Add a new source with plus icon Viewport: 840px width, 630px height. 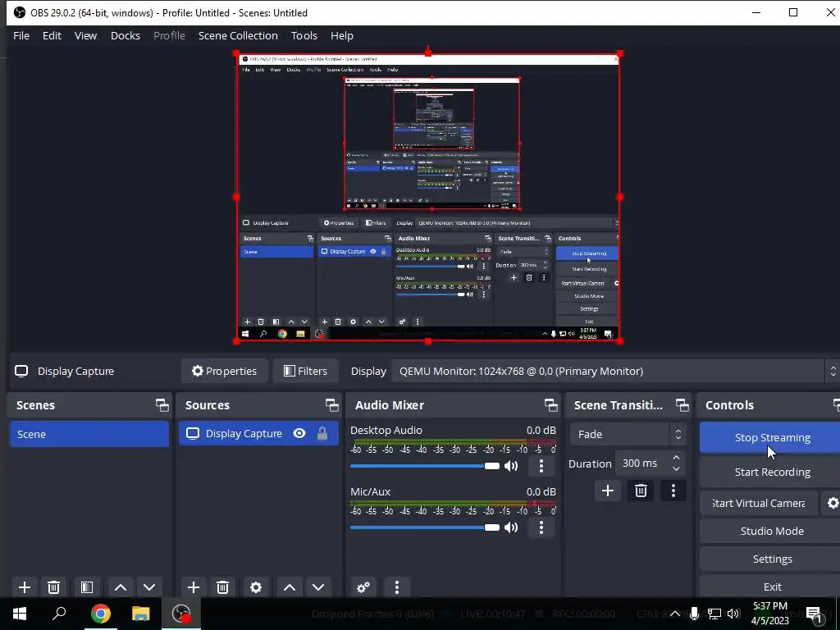click(x=194, y=587)
